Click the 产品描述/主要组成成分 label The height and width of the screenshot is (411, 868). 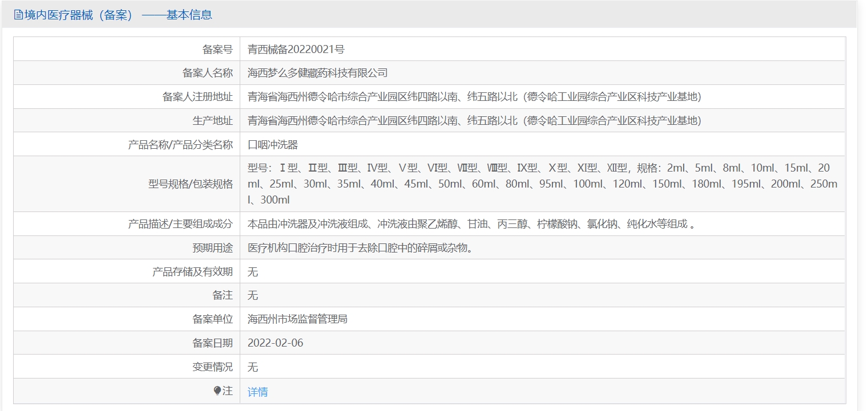[180, 224]
